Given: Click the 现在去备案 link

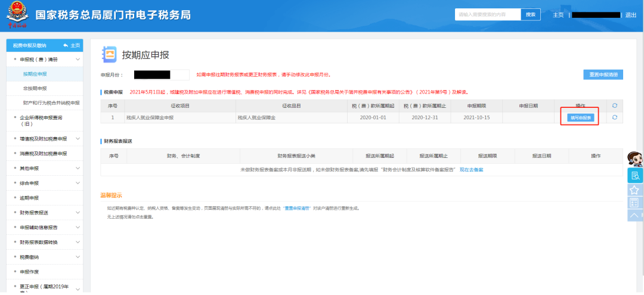Looking at the screenshot, I should (471, 170).
